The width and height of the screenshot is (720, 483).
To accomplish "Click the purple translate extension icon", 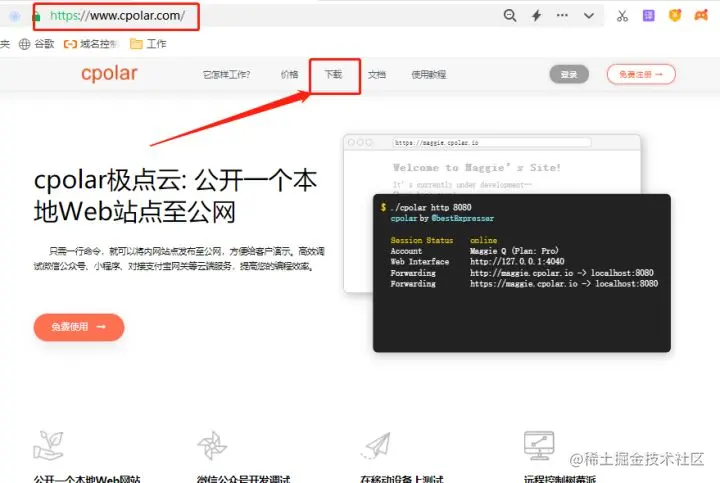I will coord(648,16).
